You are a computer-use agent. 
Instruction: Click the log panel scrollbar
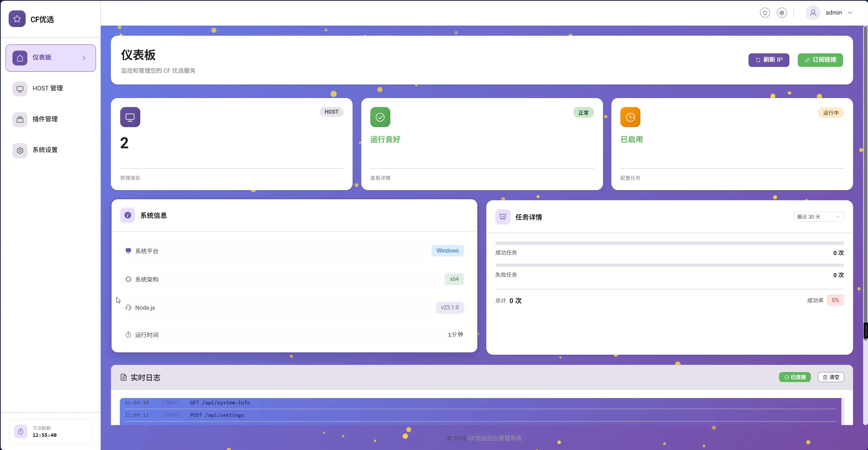[842, 411]
